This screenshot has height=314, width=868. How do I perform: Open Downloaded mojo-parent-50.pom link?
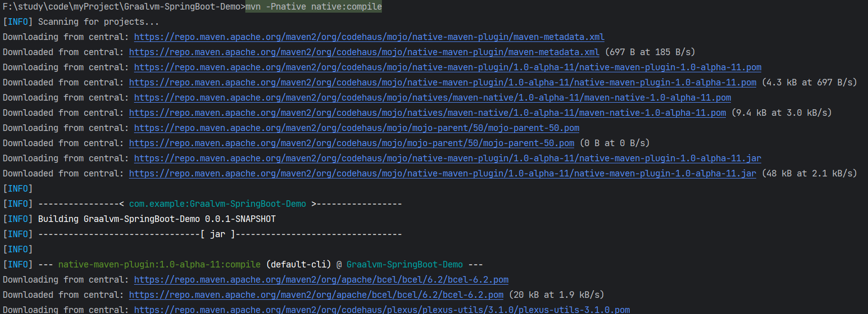point(352,143)
